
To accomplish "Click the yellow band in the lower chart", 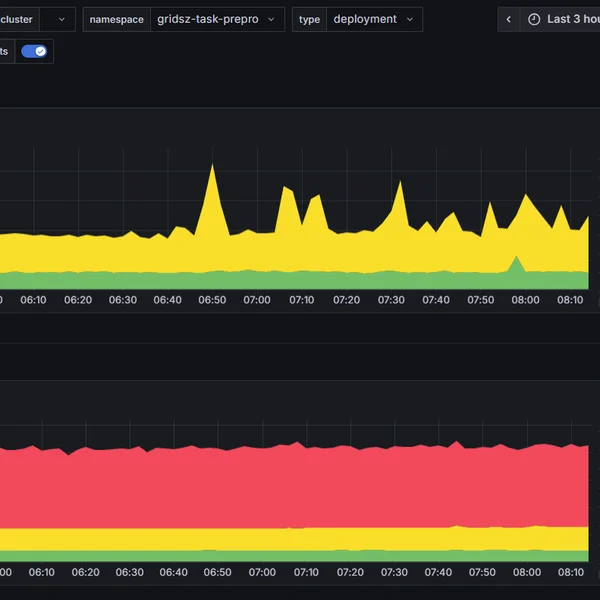I will pos(300,538).
